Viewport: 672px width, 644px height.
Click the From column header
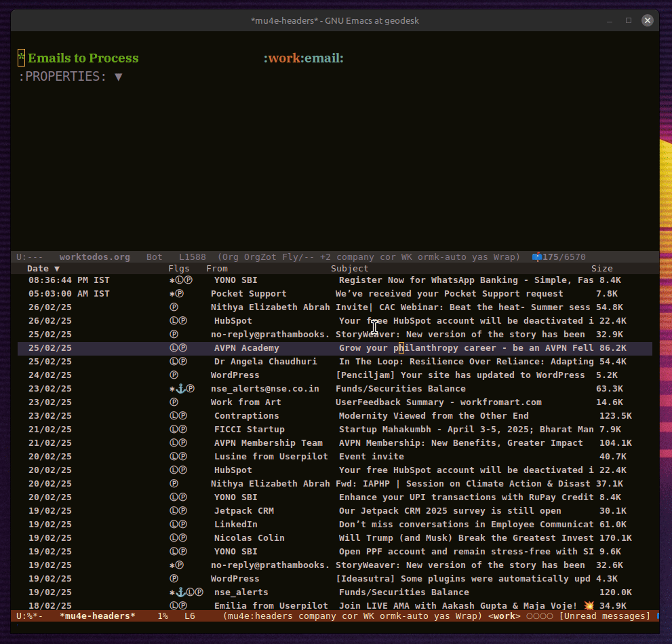217,269
